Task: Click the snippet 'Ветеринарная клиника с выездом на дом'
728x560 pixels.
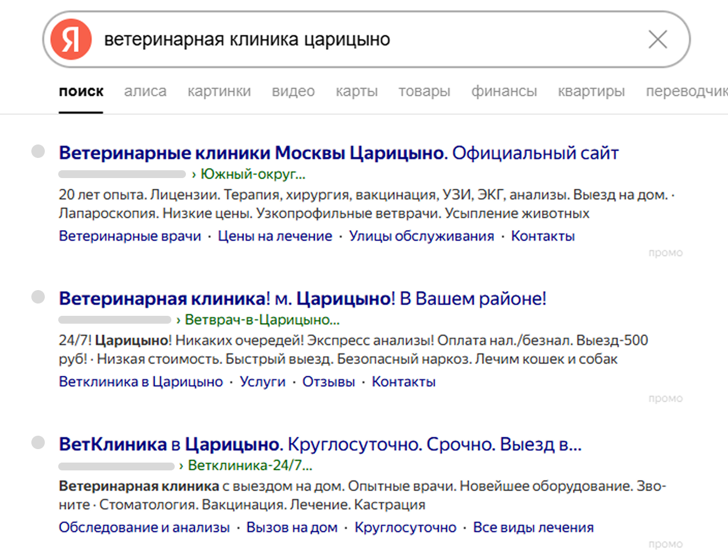Action: [x=362, y=496]
